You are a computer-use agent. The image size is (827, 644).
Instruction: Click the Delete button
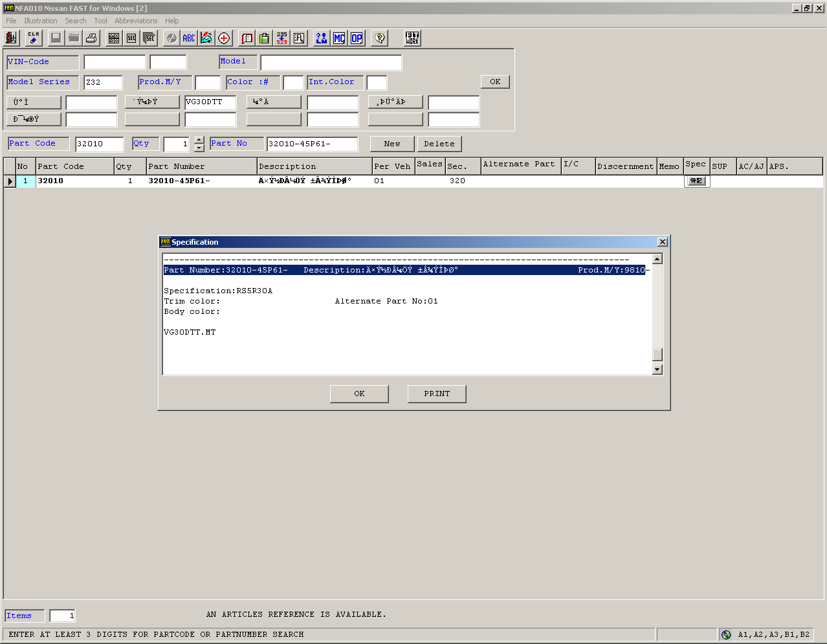439,144
